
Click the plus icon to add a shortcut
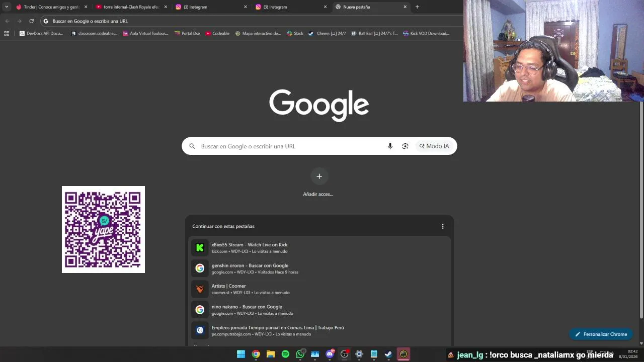pos(319,176)
